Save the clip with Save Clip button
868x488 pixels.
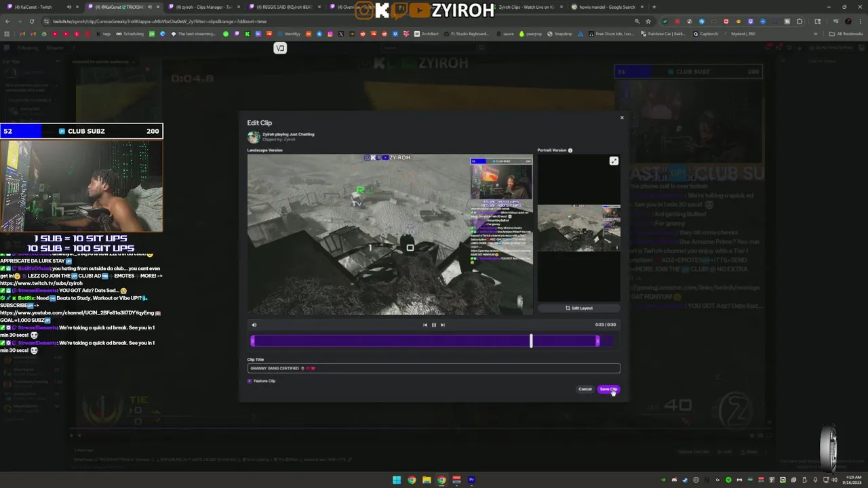coord(608,389)
